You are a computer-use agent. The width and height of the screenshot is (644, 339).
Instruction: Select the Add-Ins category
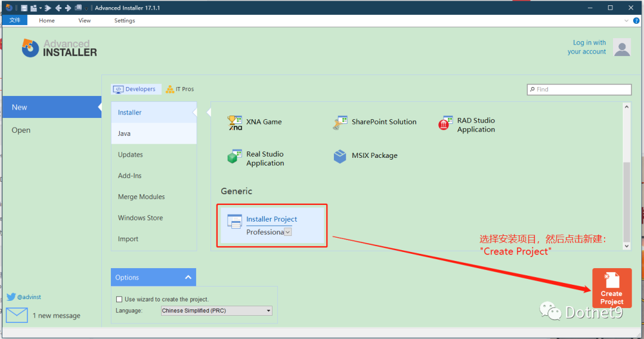(x=154, y=176)
